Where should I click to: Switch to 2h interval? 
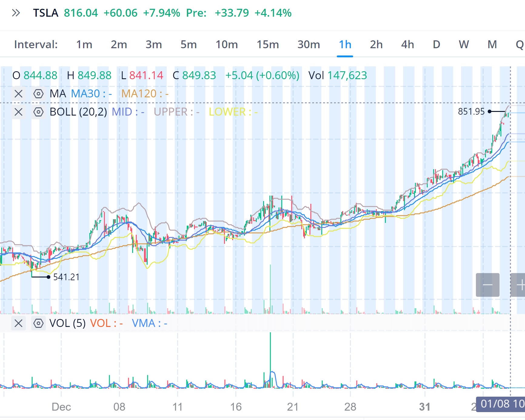pos(376,45)
